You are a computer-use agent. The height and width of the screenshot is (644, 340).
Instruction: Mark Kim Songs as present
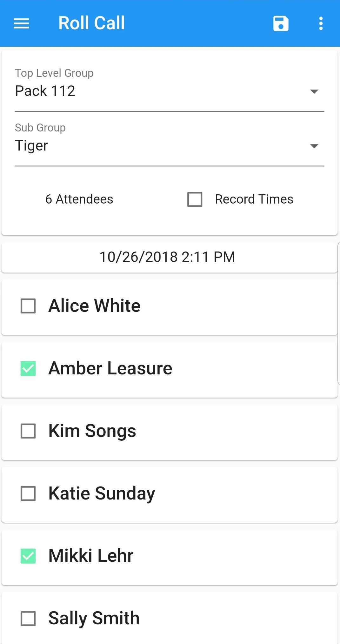click(x=28, y=431)
